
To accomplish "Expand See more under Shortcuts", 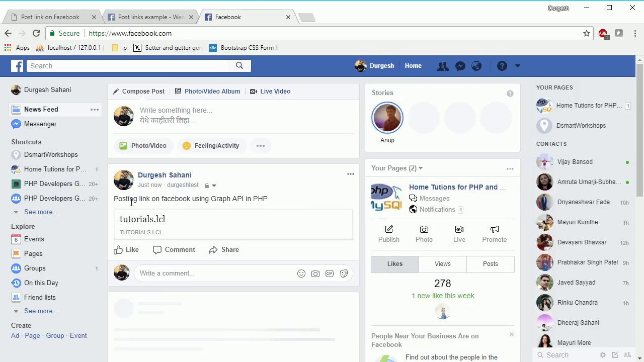I will coord(41,212).
